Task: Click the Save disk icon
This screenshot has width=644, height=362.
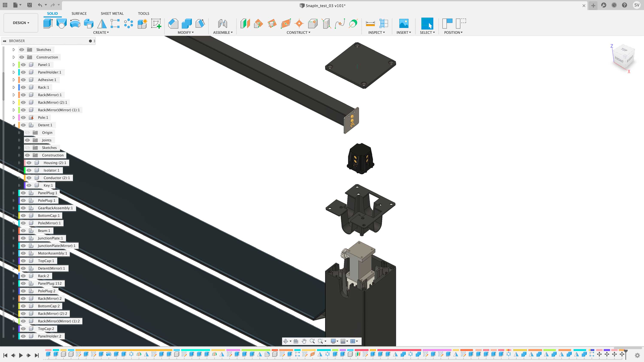Action: 29,5
